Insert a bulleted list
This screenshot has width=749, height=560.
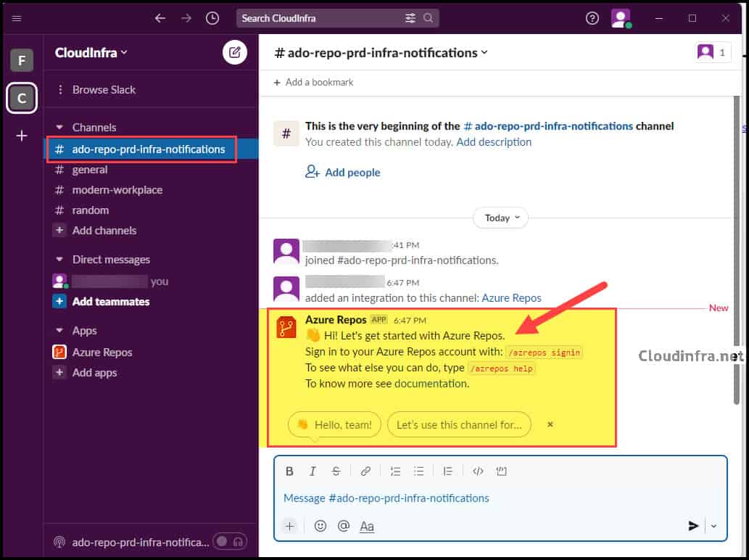(418, 471)
